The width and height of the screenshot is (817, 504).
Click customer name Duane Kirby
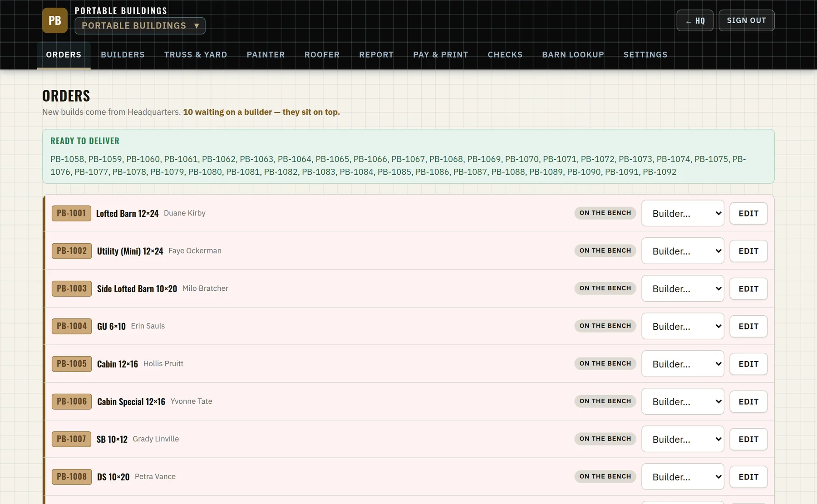pyautogui.click(x=185, y=213)
